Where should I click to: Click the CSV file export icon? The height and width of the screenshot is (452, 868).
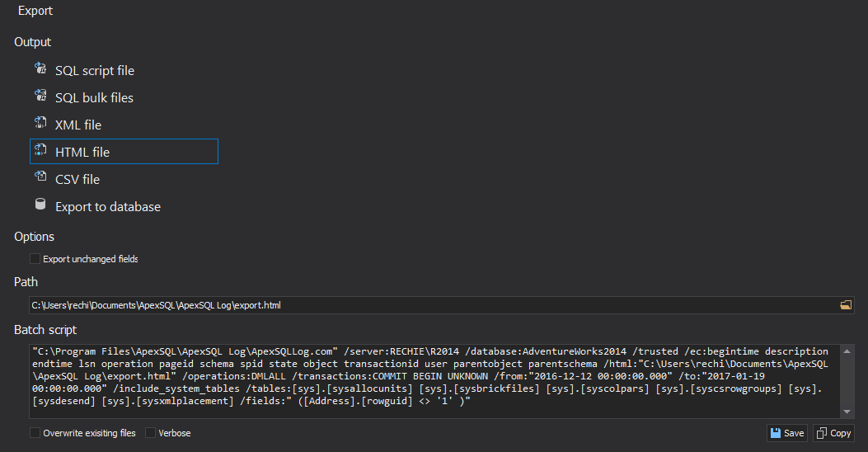click(40, 177)
